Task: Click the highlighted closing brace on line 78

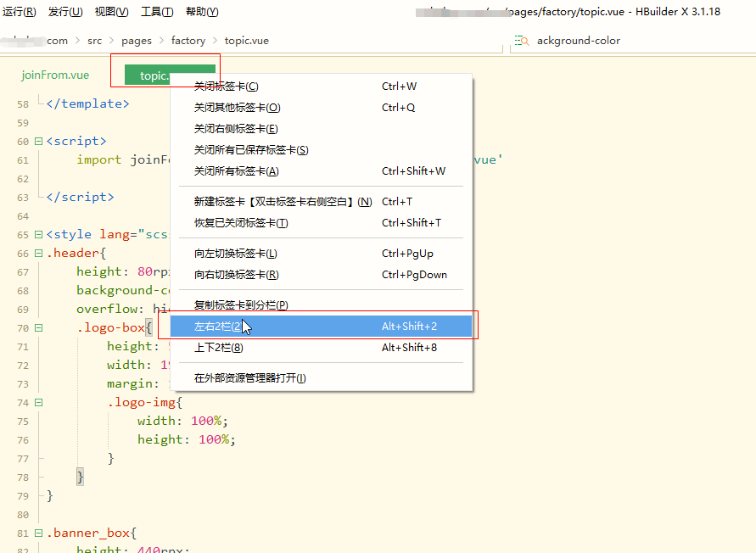Action: (80, 478)
